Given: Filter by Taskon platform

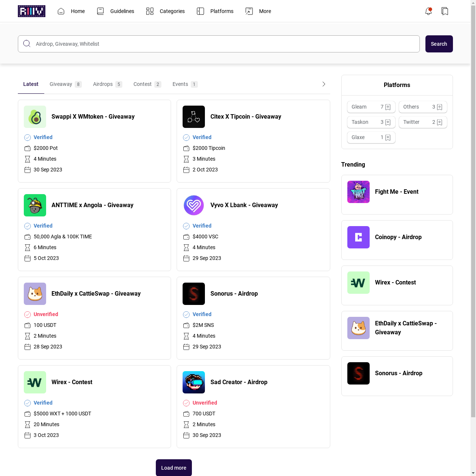Looking at the screenshot, I should 371,122.
